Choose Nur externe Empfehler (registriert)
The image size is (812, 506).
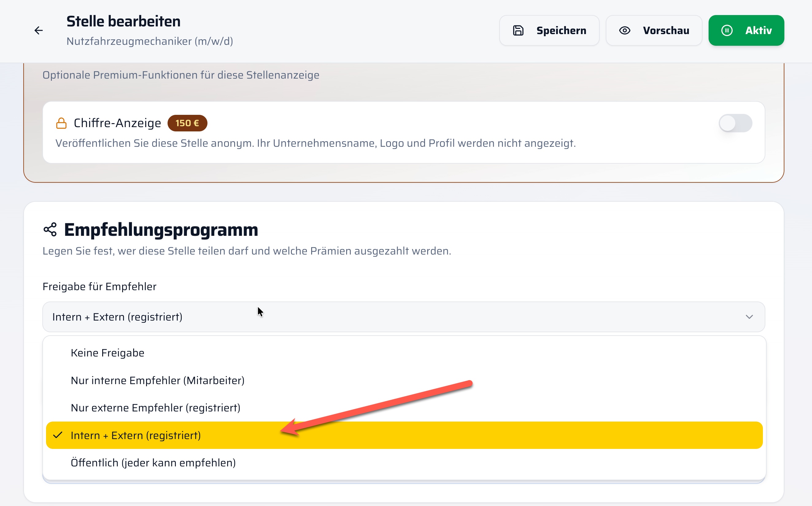404,408
